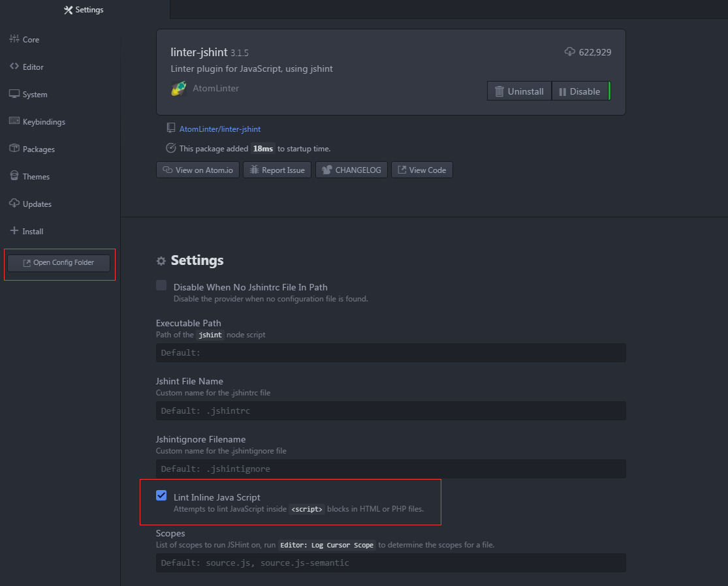Open the AtomLinter/linter-jshint repository link

point(219,129)
